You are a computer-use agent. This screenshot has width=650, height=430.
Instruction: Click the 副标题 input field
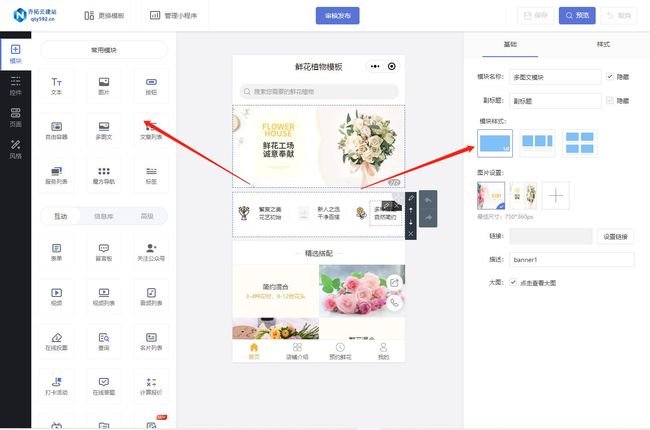[555, 101]
